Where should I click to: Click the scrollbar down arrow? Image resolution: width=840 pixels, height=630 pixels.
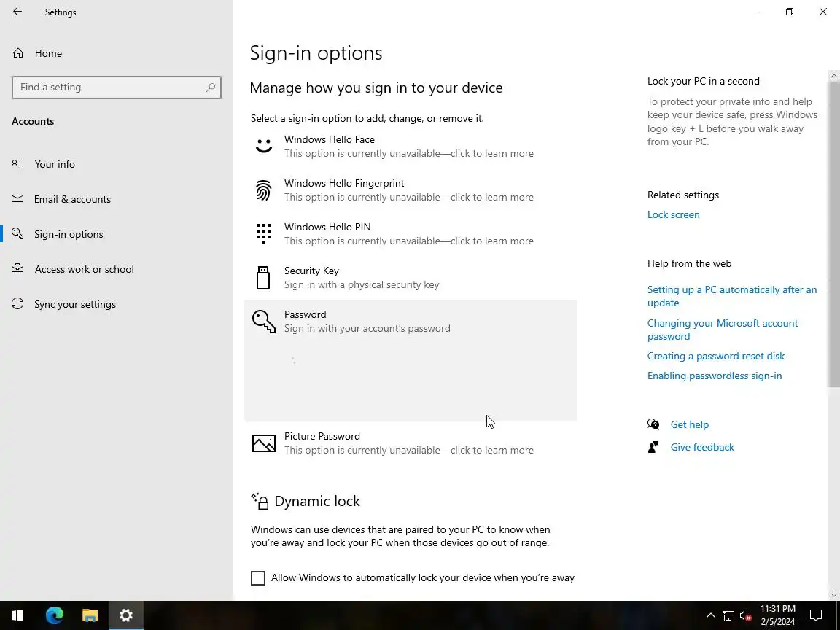[x=834, y=595]
